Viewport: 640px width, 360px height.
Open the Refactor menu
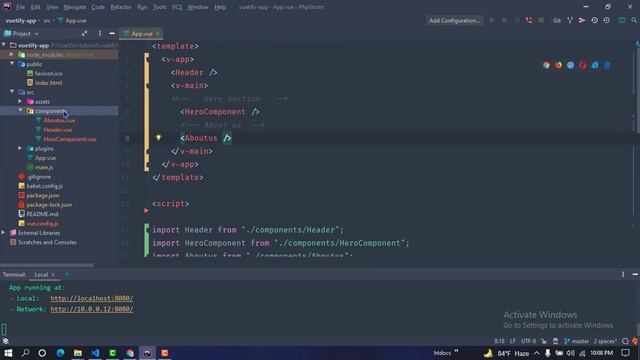tap(121, 7)
